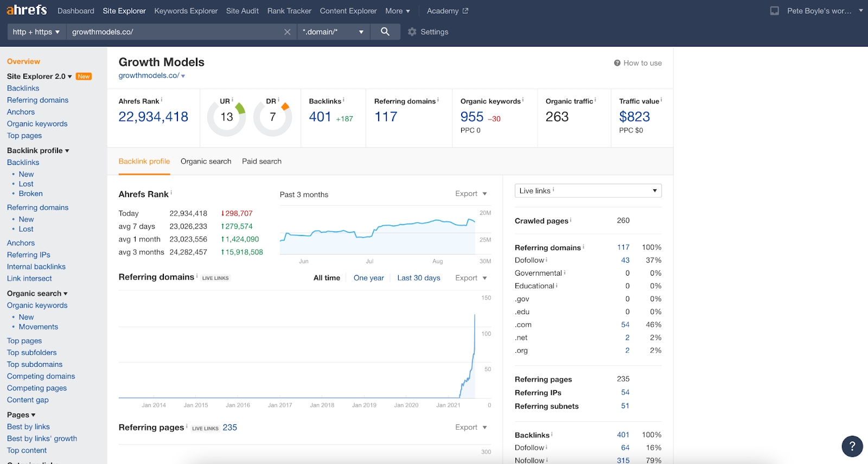
Task: Switch referring domains chart to Last 30 days
Action: click(x=418, y=278)
